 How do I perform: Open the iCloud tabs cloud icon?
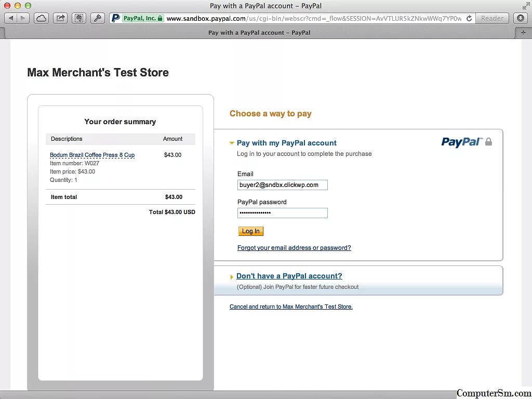42,18
